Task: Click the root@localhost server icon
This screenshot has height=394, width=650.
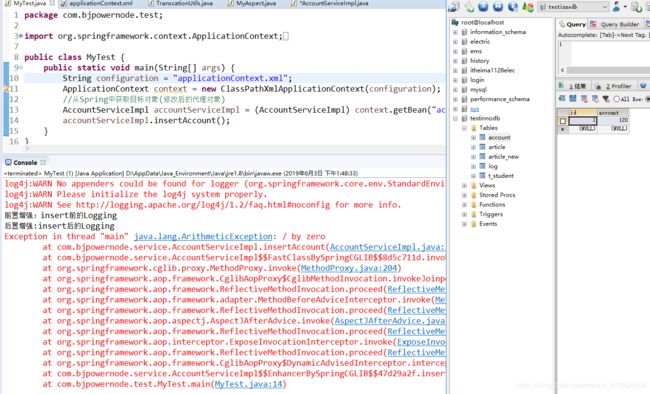Action: (x=455, y=22)
